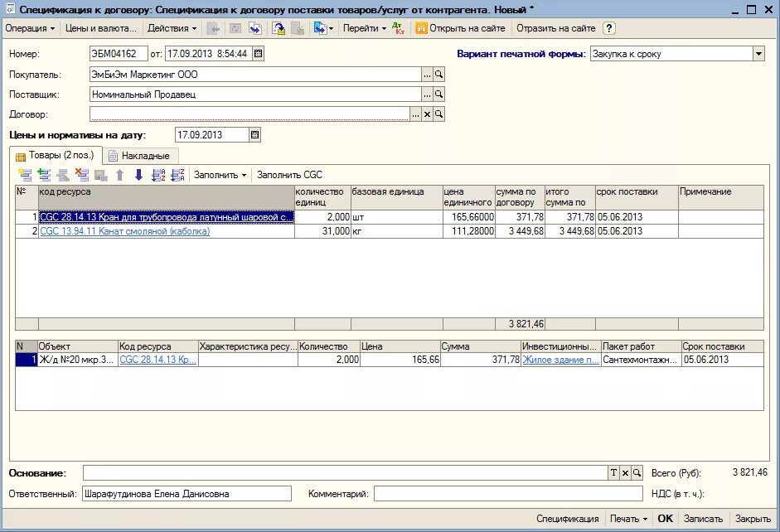Viewport: 780px width, 532px height.
Task: Open the Действия dropdown menu
Action: (x=172, y=29)
